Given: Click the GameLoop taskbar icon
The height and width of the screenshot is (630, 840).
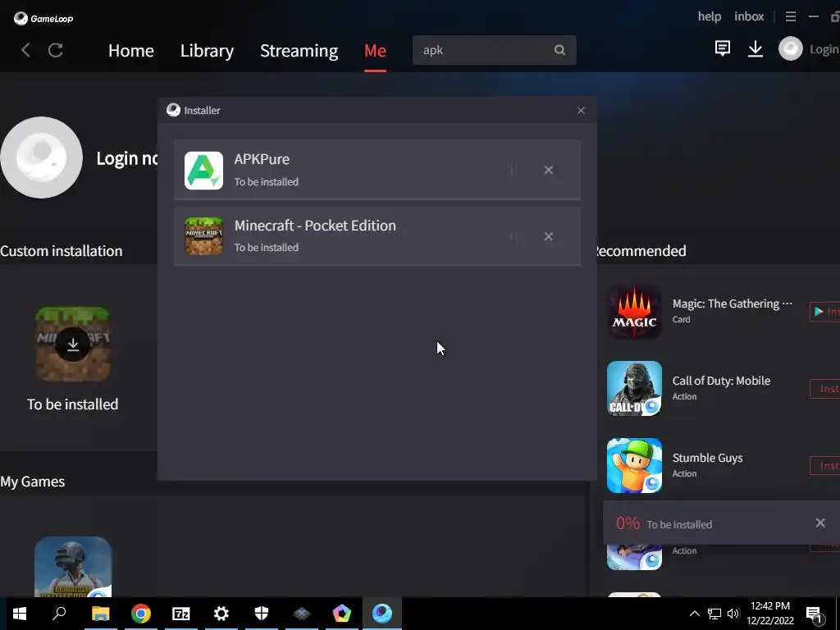Looking at the screenshot, I should [382, 614].
